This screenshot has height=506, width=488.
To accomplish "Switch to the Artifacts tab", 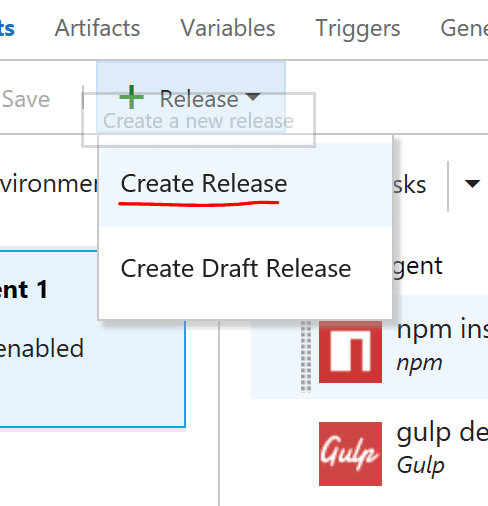I will pos(97,28).
